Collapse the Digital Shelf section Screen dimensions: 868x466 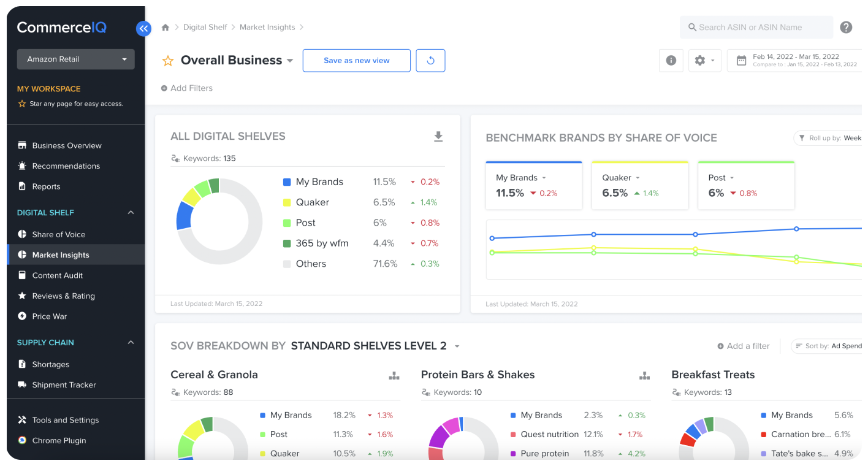(x=131, y=213)
